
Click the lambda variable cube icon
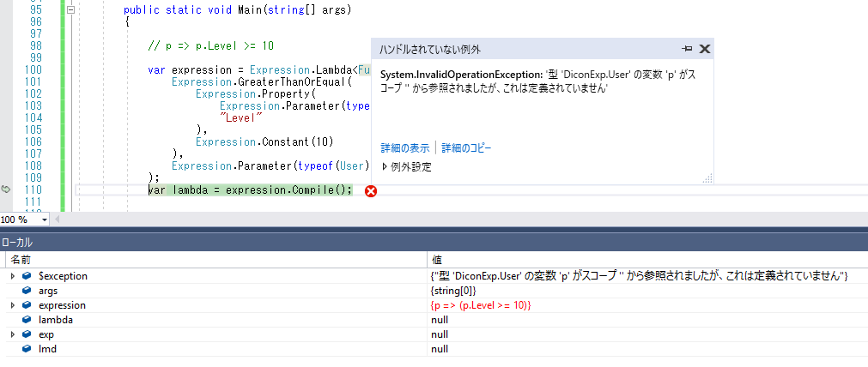(x=27, y=320)
